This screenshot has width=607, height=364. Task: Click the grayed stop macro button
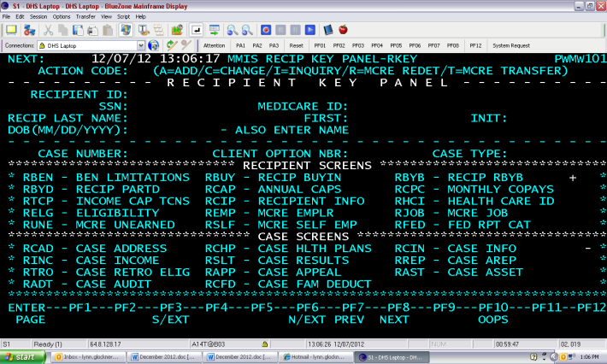pyautogui.click(x=280, y=30)
